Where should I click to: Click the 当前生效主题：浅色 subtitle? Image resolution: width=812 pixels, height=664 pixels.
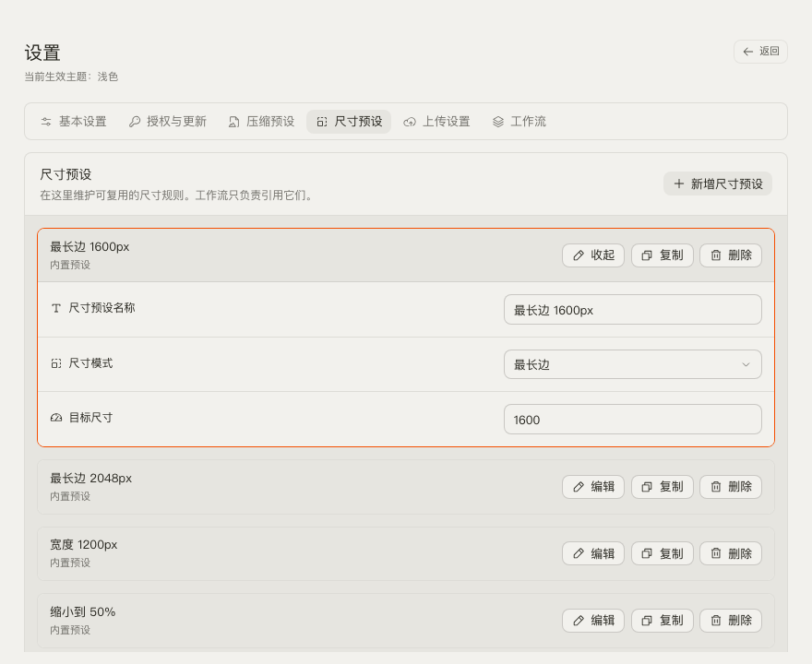(71, 77)
